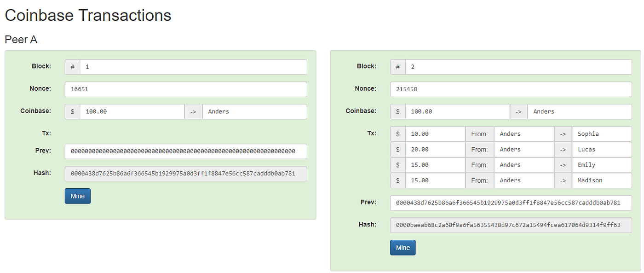
Task: Click the Nonce: label in Block 1
Action: pyautogui.click(x=40, y=88)
